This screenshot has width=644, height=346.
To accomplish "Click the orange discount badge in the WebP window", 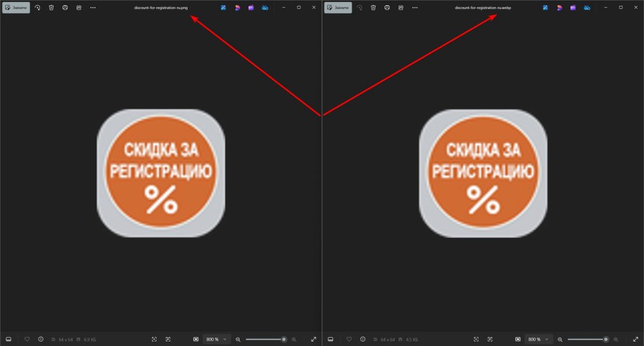I will click(x=482, y=173).
